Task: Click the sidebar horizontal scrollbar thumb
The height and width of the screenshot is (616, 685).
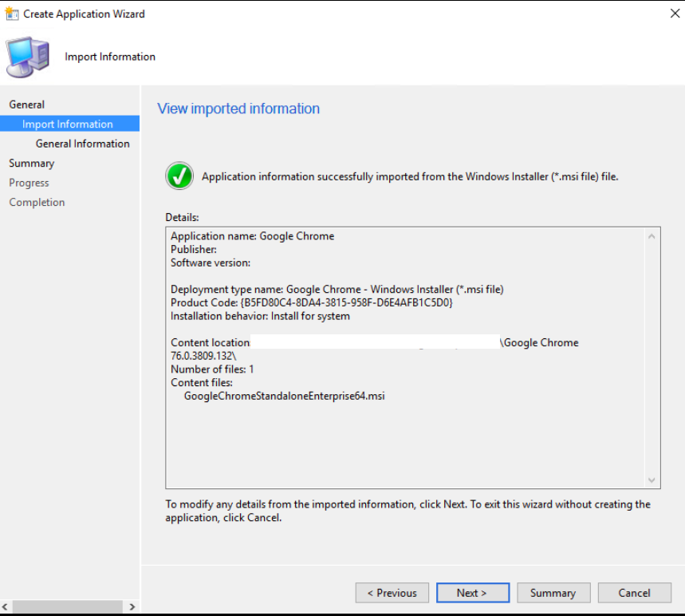Action: [x=67, y=606]
